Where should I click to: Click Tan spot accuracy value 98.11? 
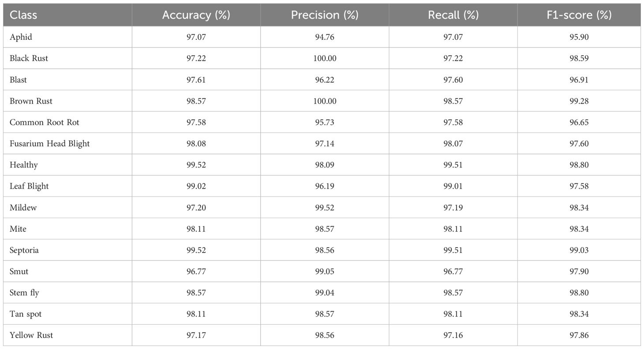196,314
